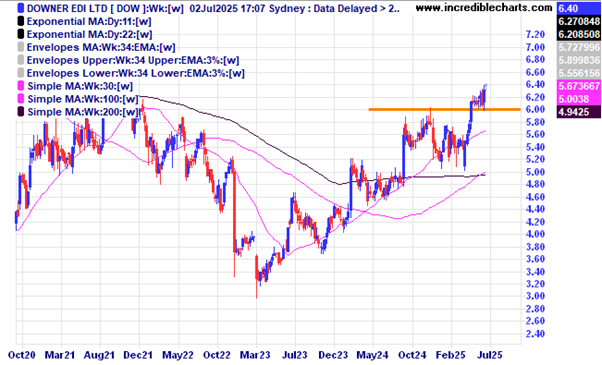Click the 3.00 price axis label

point(535,296)
